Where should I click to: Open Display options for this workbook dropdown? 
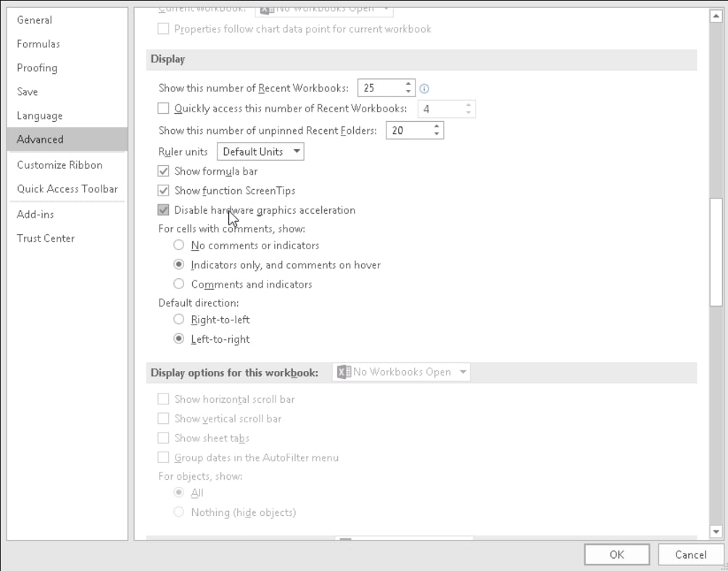pyautogui.click(x=401, y=372)
